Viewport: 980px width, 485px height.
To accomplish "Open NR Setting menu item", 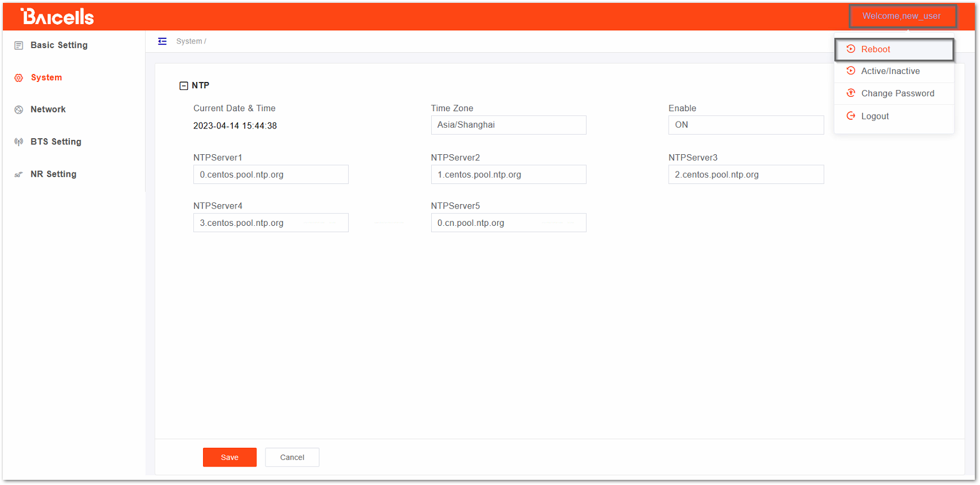I will [x=53, y=174].
